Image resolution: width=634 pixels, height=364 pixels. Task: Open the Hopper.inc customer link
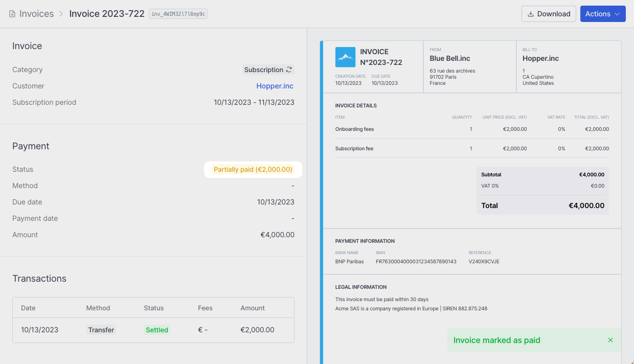275,86
